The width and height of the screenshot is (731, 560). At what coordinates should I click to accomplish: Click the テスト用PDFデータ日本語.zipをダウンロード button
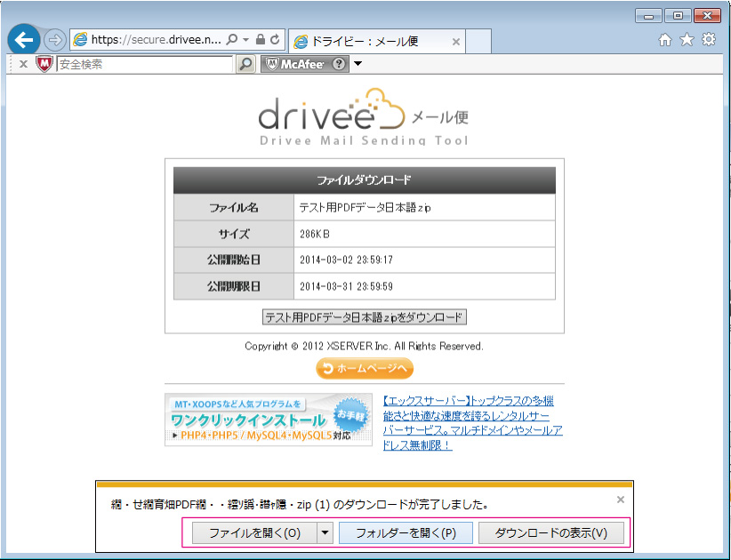(x=364, y=317)
